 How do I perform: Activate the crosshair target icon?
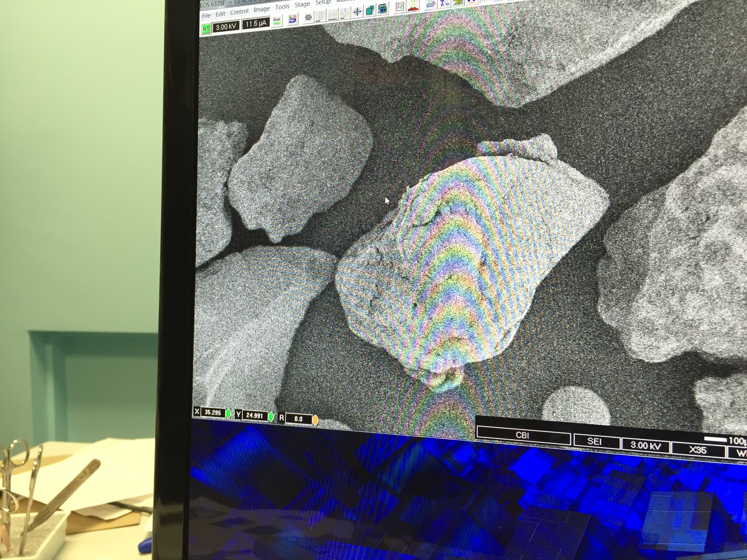(357, 12)
